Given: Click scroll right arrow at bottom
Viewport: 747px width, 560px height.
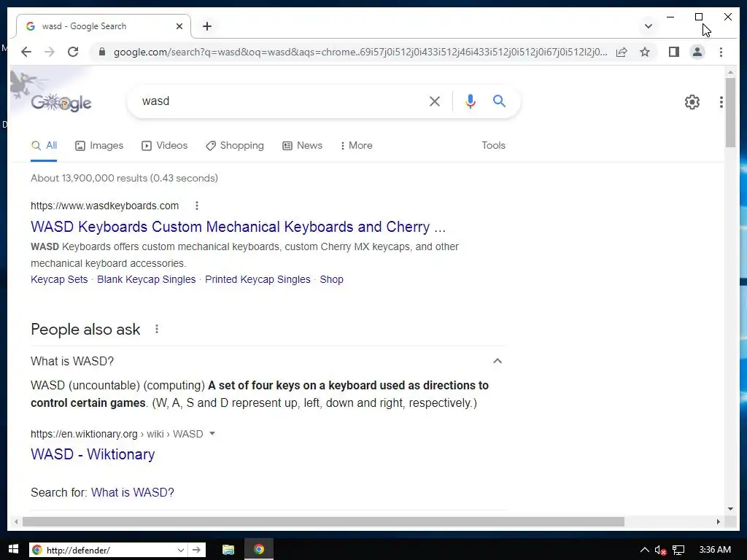Looking at the screenshot, I should tap(718, 522).
